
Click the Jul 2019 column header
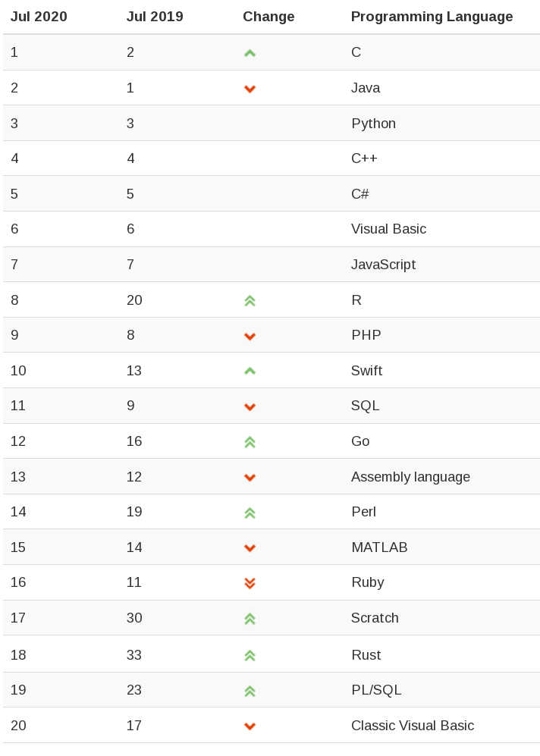155,17
